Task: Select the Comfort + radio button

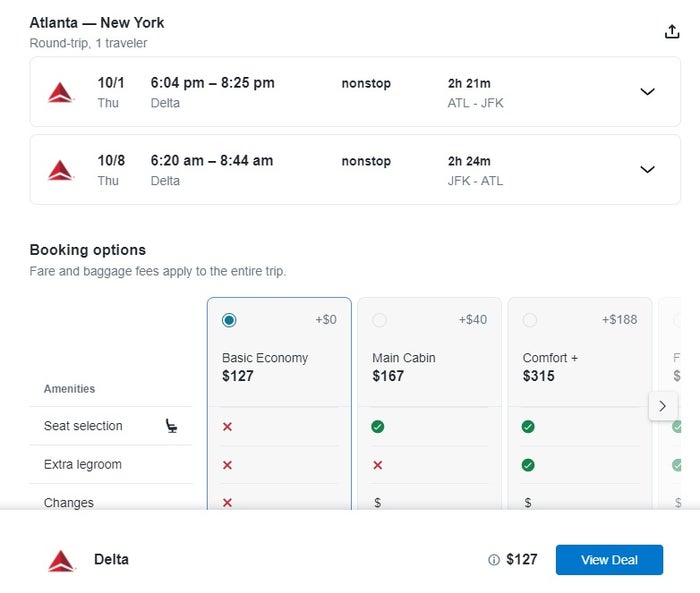Action: click(x=530, y=320)
